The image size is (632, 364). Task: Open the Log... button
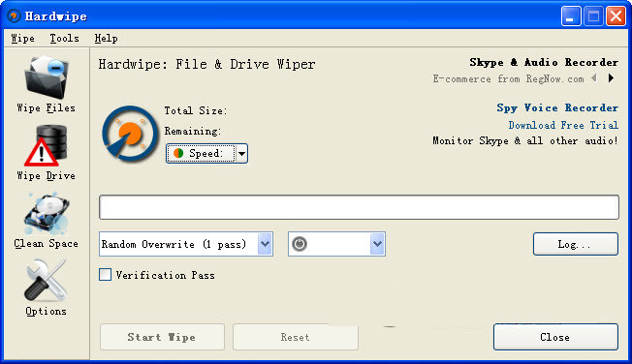(575, 244)
